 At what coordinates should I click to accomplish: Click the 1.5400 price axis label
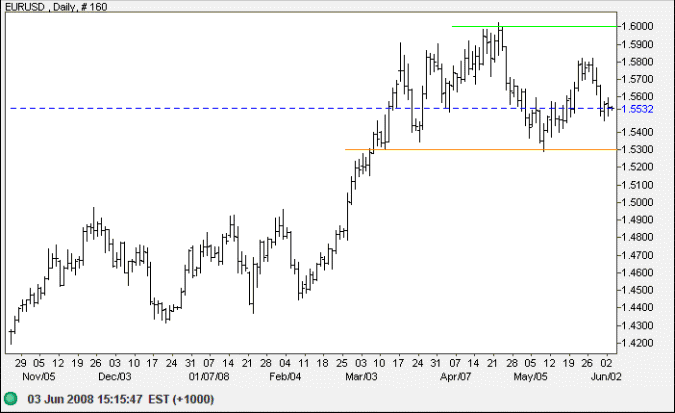(638, 132)
